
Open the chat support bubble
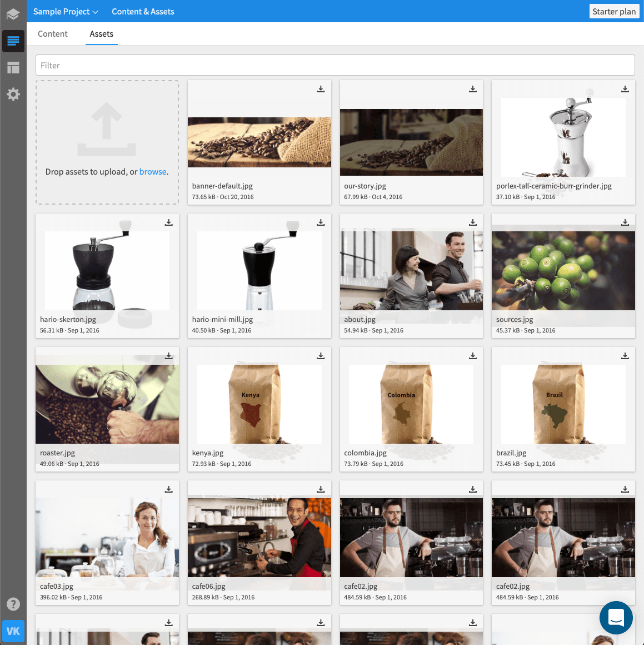click(616, 617)
